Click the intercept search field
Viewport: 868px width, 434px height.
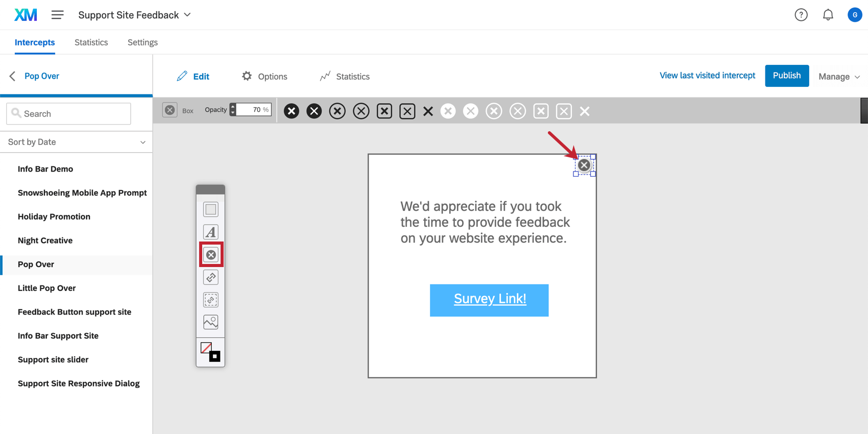tap(68, 113)
